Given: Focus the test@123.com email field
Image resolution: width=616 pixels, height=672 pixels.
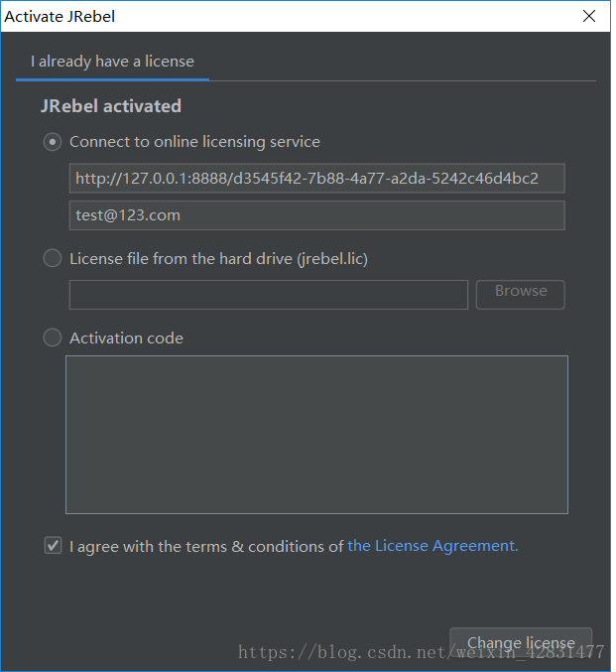Looking at the screenshot, I should coord(316,215).
